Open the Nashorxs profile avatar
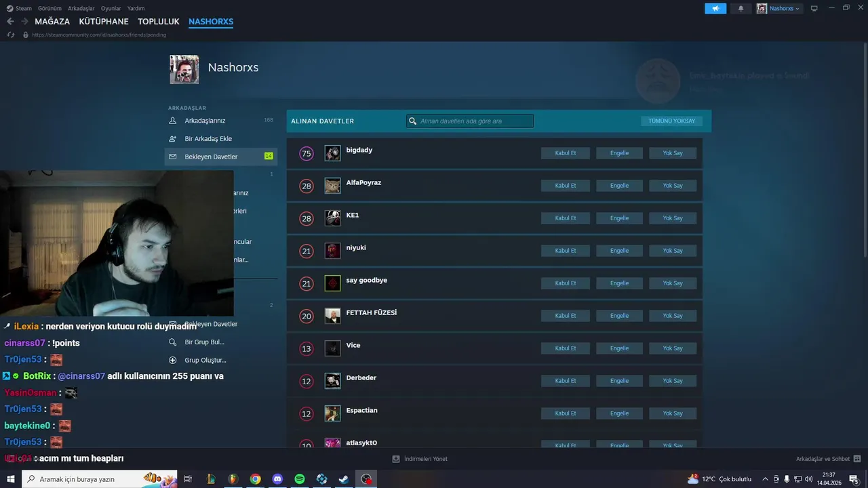This screenshot has height=488, width=868. click(184, 69)
